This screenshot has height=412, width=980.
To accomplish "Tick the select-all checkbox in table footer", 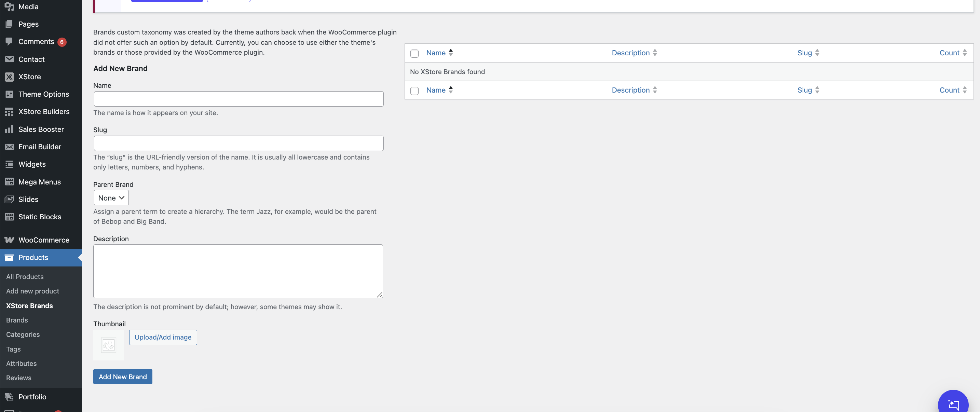I will [x=414, y=91].
